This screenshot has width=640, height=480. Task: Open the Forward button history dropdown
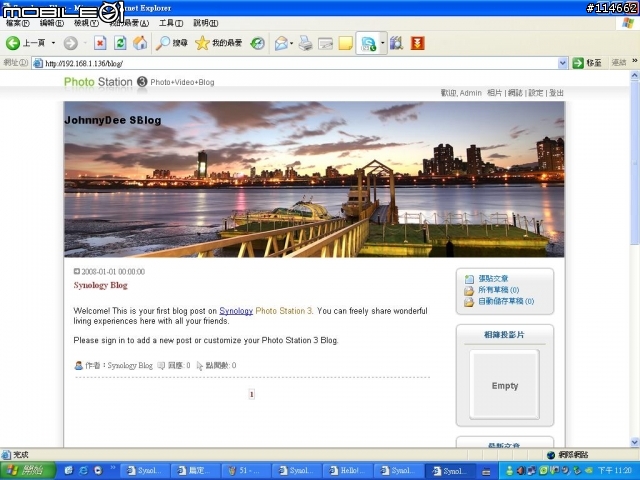point(85,43)
